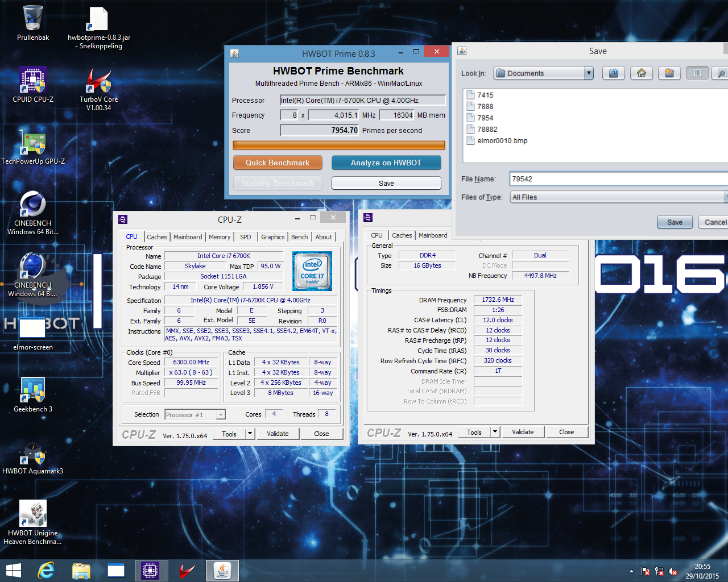This screenshot has height=582, width=728.
Task: Click the orange benchmark progress bar
Action: 338,145
